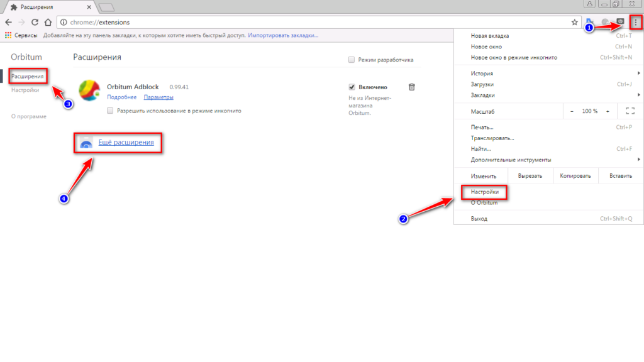Click Импортировать закладки link
644x362 pixels.
(283, 35)
